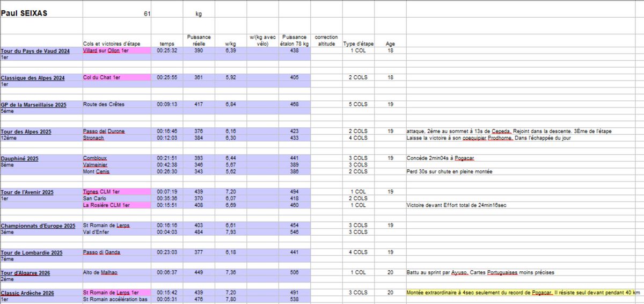Click the pink 'Col du Chat 1er' cell

[x=117, y=78]
